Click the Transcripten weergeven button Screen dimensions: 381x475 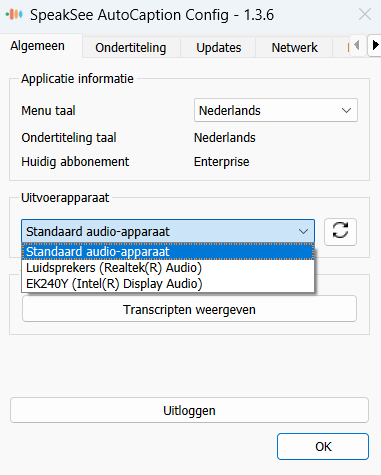pyautogui.click(x=189, y=309)
